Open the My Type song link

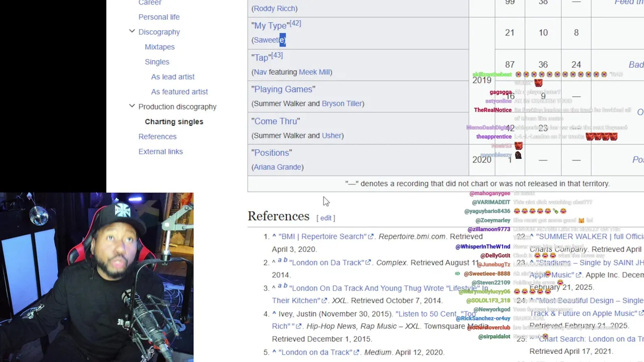270,26
